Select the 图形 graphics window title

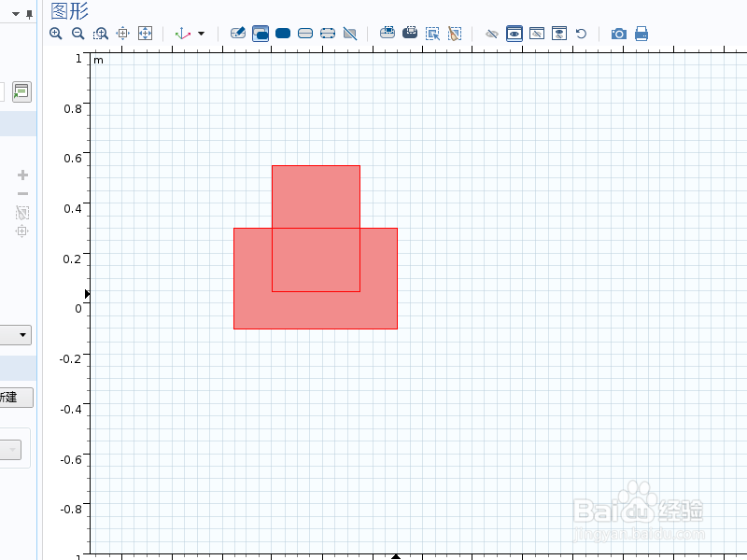click(69, 11)
